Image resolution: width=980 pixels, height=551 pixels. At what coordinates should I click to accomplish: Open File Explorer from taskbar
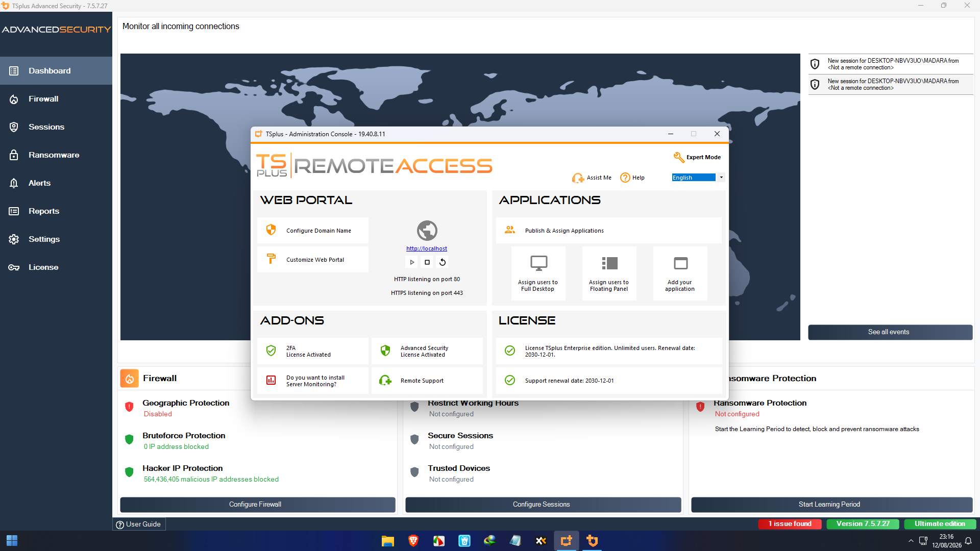point(388,541)
